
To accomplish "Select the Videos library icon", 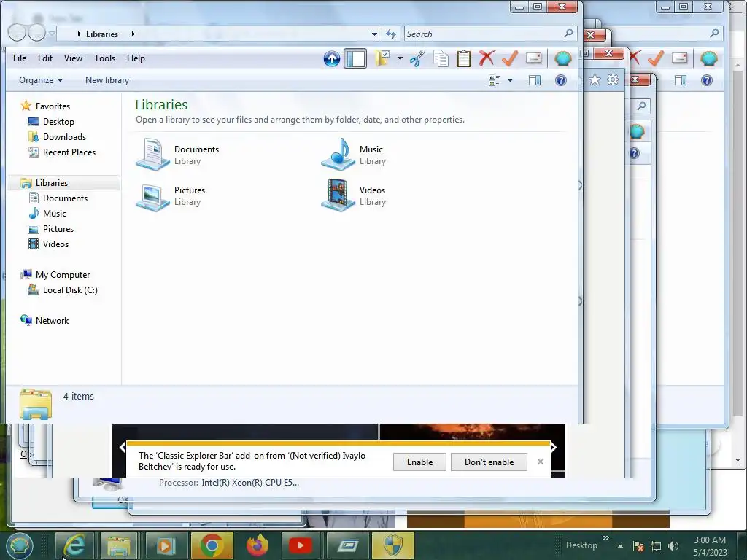I will tap(338, 195).
